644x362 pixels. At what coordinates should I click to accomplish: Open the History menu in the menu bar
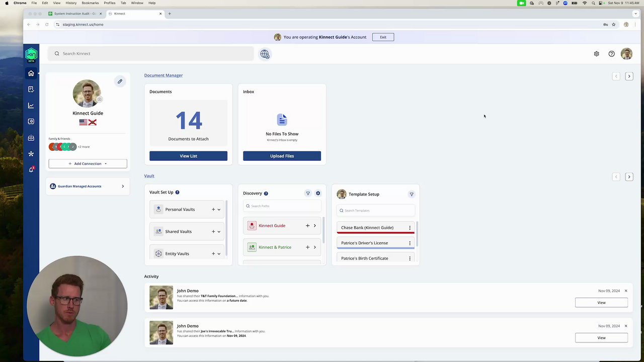[71, 3]
